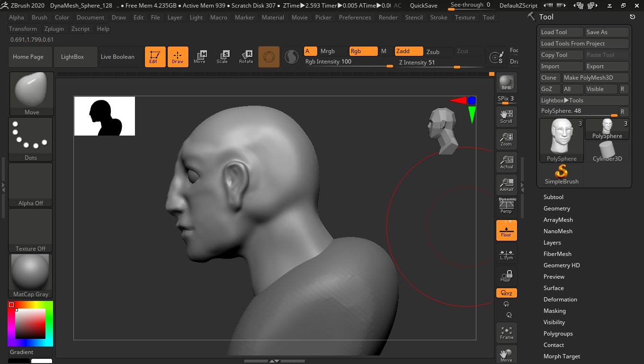Toggle the Floor grid button
This screenshot has height=364, width=644.
click(506, 230)
